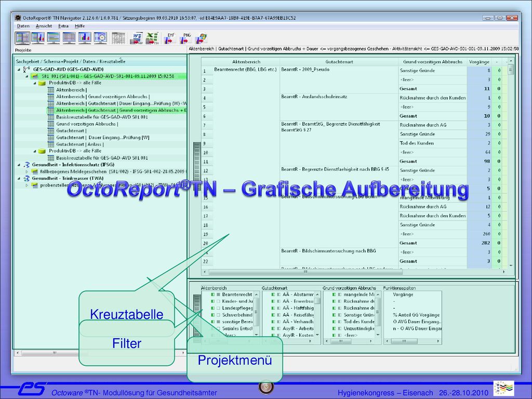The width and height of the screenshot is (532, 399).
Task: Select 'Gutachtenart | Dauer Eingang...Prüfung [W]' tree row
Action: [x=103, y=137]
